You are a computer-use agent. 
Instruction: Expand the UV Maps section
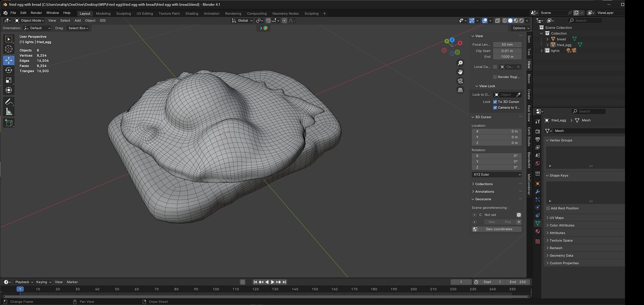(556, 218)
